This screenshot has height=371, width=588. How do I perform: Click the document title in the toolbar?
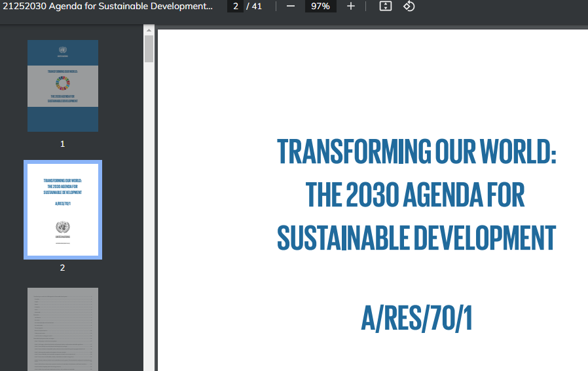pyautogui.click(x=107, y=7)
